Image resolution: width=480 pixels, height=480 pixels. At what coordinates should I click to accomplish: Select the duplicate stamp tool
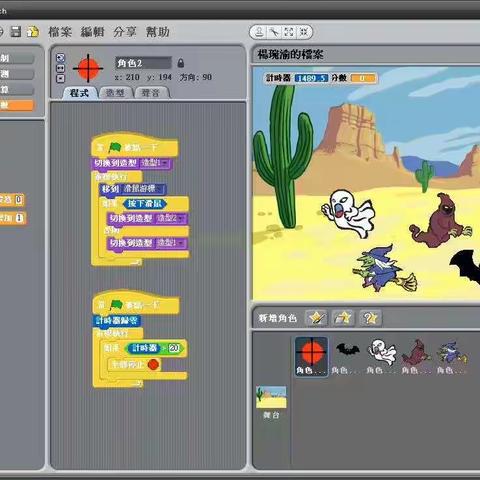259,32
